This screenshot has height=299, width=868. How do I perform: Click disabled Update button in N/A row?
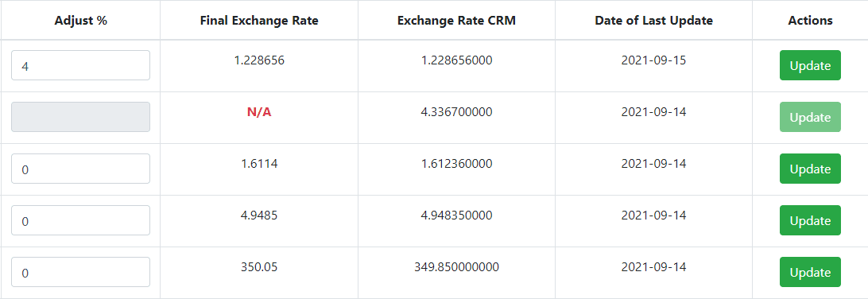pos(810,117)
